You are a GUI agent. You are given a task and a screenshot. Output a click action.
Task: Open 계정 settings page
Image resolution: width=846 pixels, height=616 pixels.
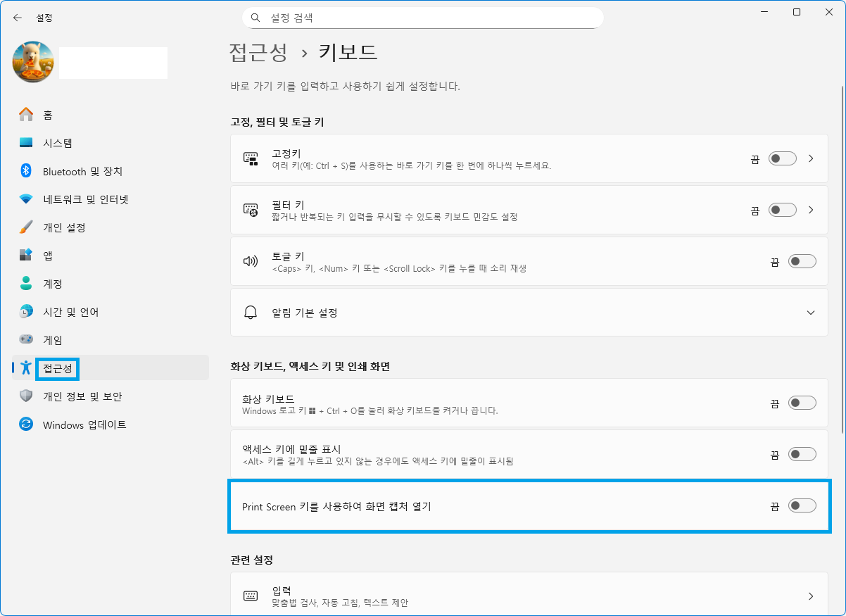click(111, 284)
